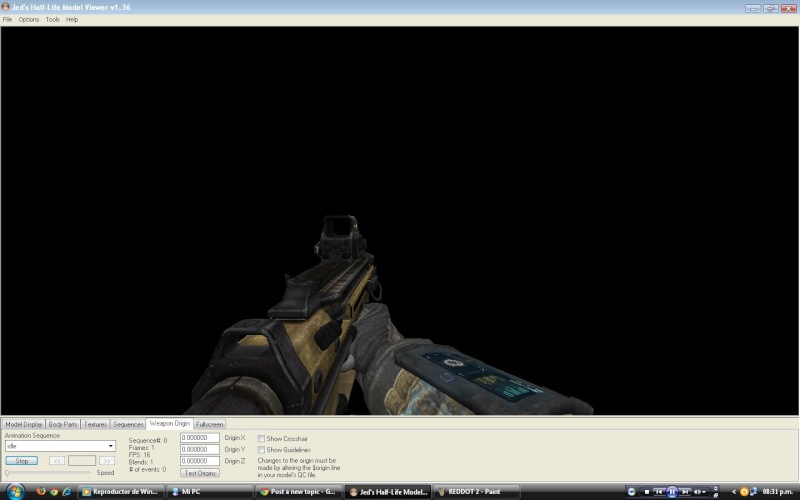This screenshot has height=500, width=800.
Task: Click the network system tray icon
Action: pos(754,492)
